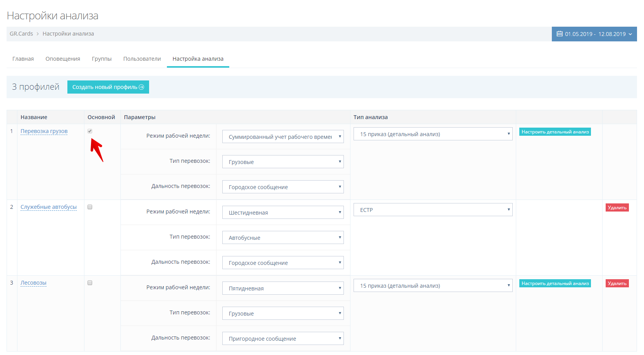Viewport: 644px width, 355px height.
Task: Open the Шестидневная work week dropdown
Action: (283, 212)
